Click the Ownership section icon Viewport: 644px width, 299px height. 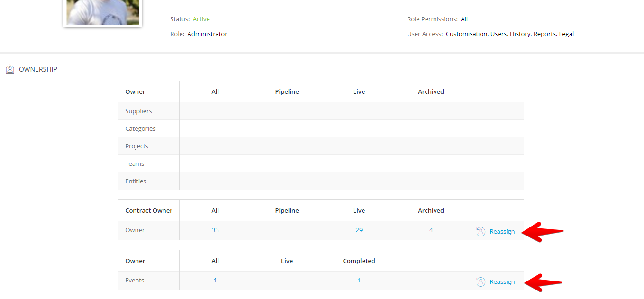pos(10,70)
